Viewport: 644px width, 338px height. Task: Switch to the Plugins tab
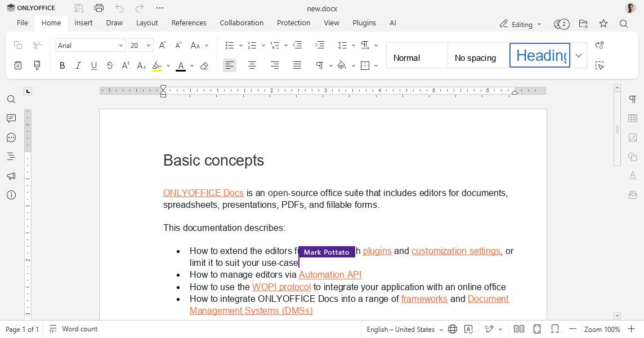point(364,23)
